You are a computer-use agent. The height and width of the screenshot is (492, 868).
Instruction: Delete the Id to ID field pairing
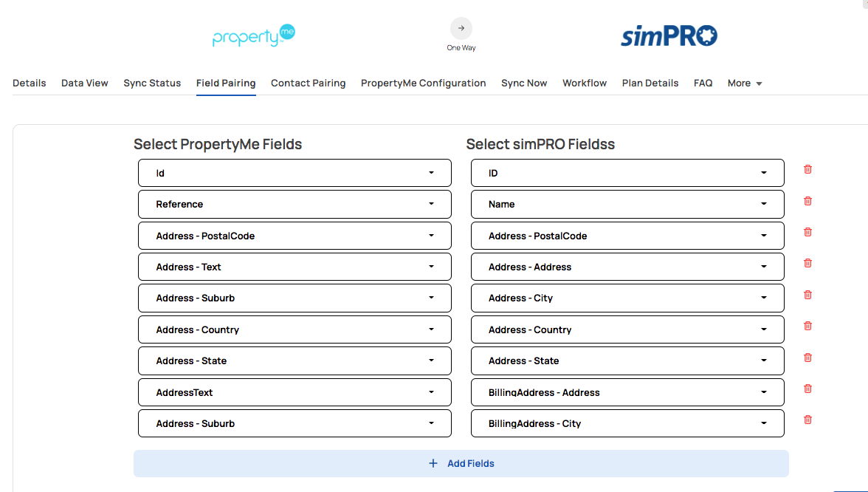tap(807, 169)
